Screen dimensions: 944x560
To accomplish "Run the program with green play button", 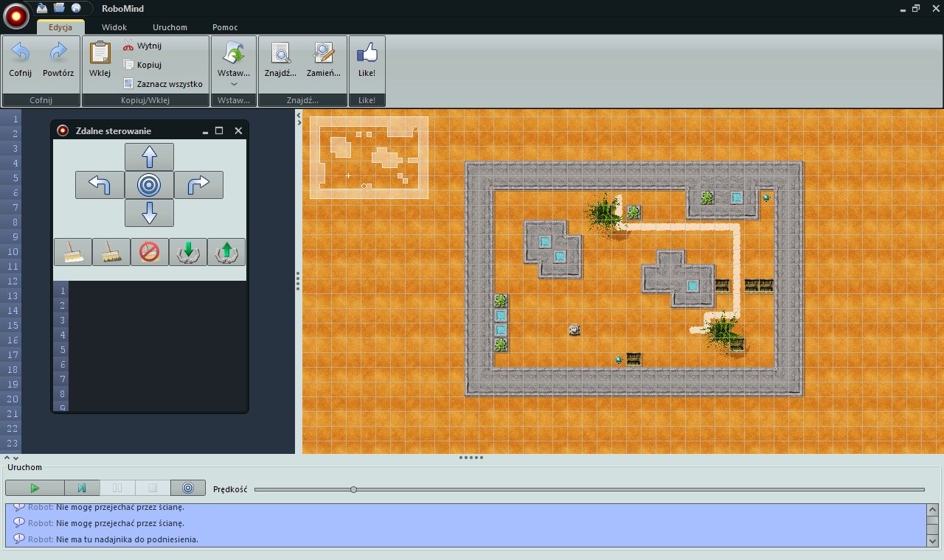I will tap(35, 488).
